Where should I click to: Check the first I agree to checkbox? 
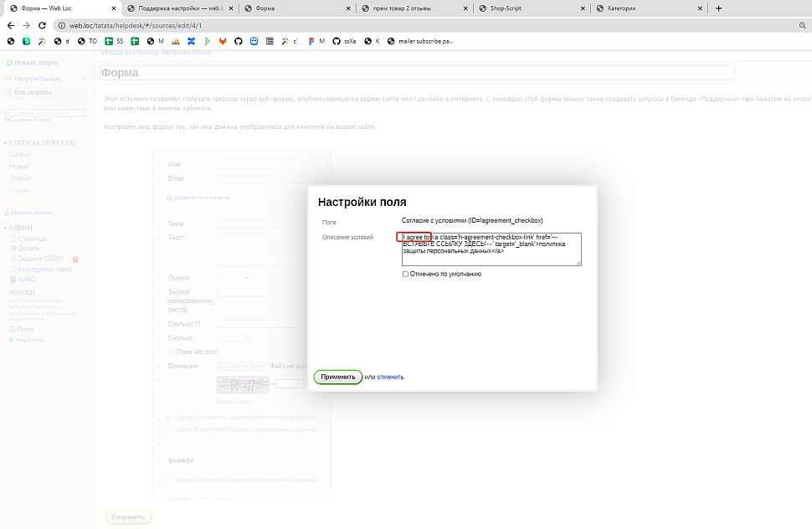point(168,417)
